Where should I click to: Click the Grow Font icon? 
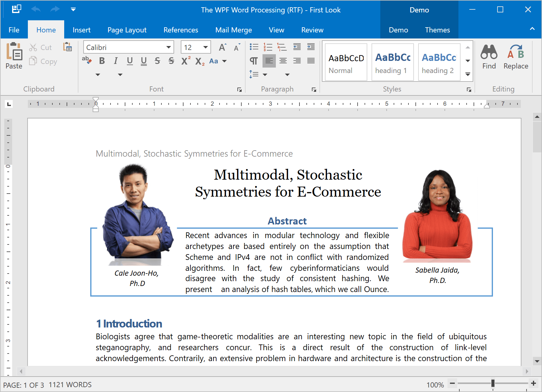tap(222, 47)
